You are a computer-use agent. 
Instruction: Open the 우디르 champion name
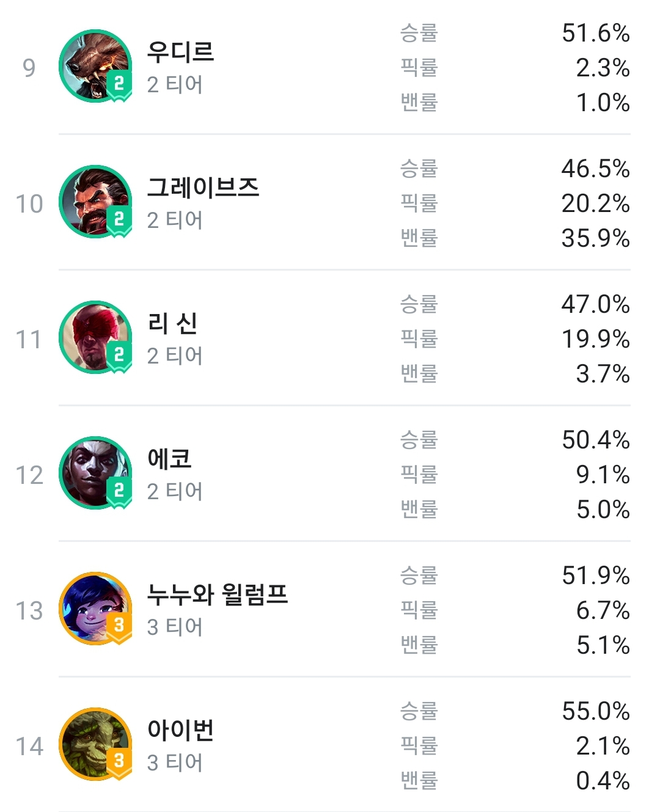point(181,52)
